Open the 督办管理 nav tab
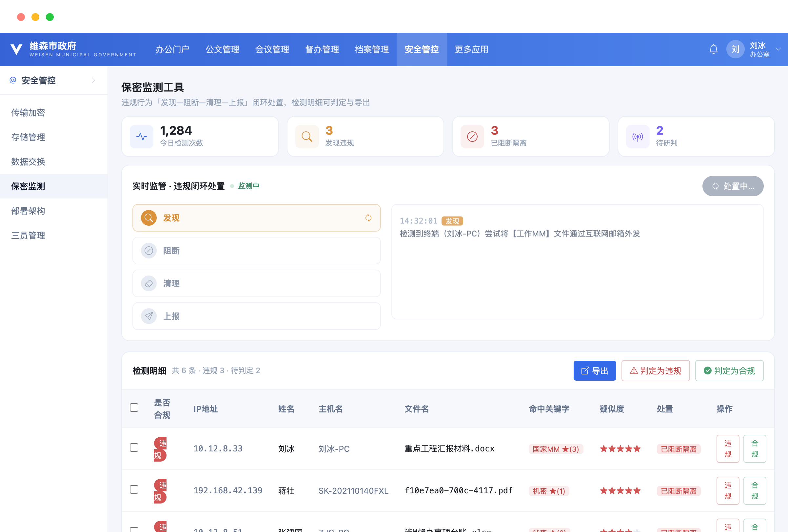Image resolution: width=788 pixels, height=532 pixels. point(322,49)
